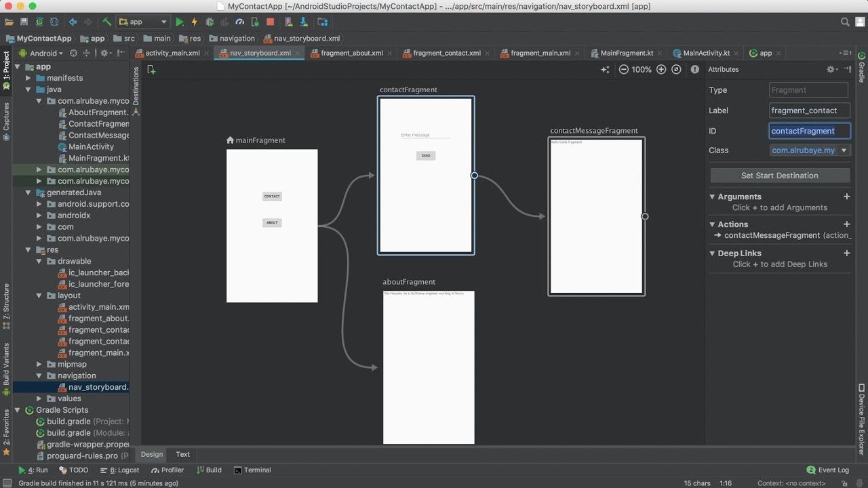The width and height of the screenshot is (868, 488).
Task: Select the aboutFragment destination preview
Action: click(429, 367)
